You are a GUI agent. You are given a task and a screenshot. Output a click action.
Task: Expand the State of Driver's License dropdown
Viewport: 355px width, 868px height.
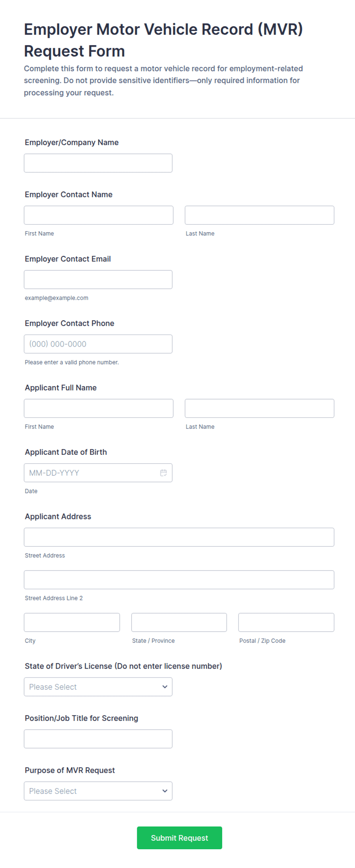coord(98,687)
